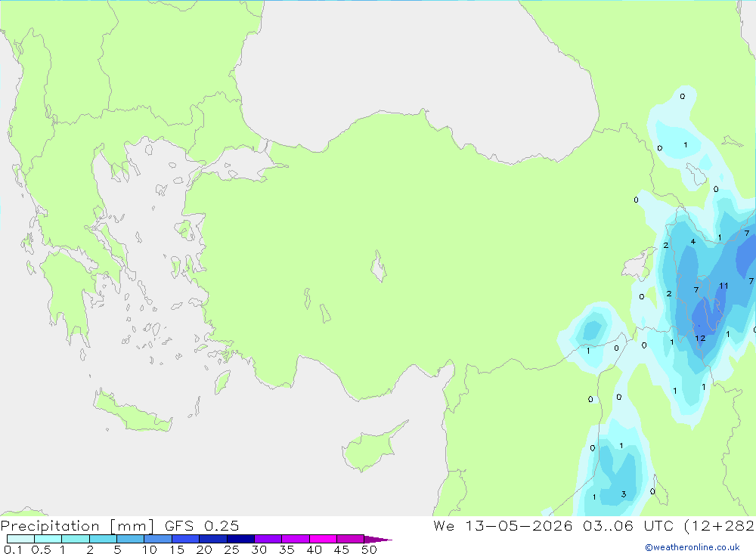Click the 20–25 mm dark blue legend swatch
The width and height of the screenshot is (756, 554).
[x=212, y=539]
